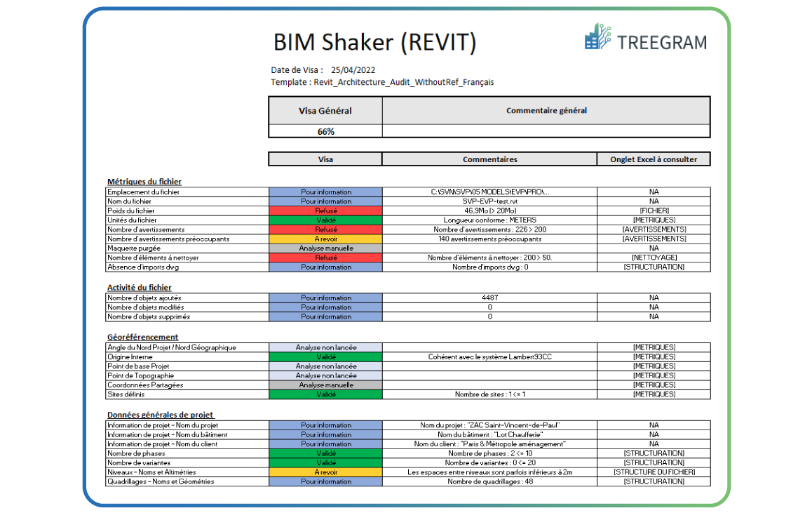Screen dimensions: 812x513
Task: Click Validé cell for Nombre de phases
Action: click(x=326, y=453)
